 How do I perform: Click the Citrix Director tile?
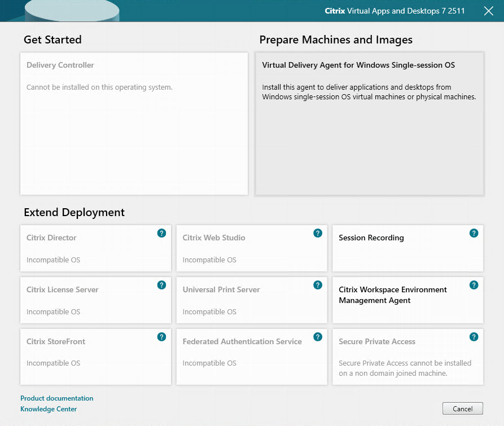(x=90, y=248)
